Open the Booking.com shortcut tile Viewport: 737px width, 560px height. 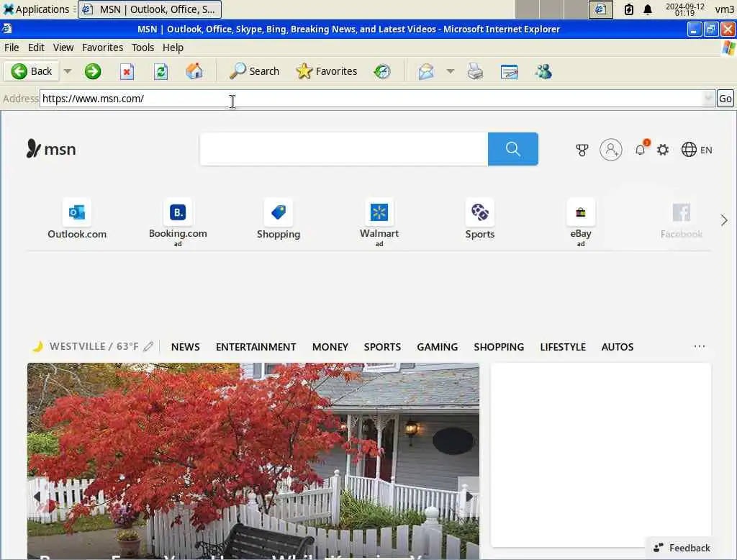(178, 222)
